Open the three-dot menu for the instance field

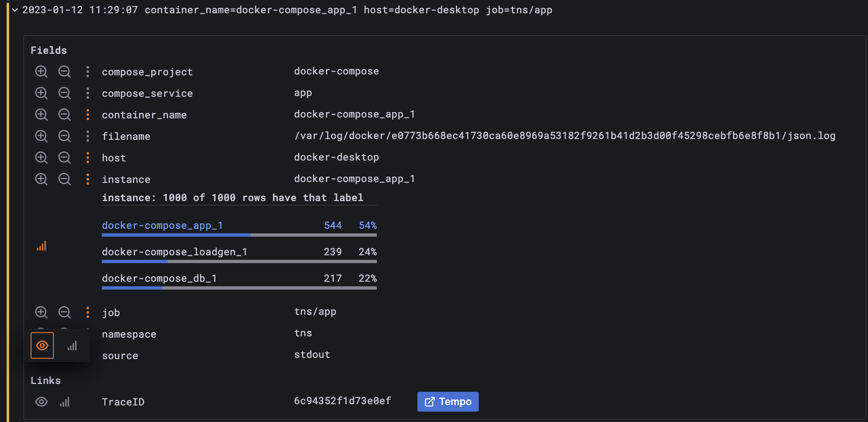tap(88, 179)
